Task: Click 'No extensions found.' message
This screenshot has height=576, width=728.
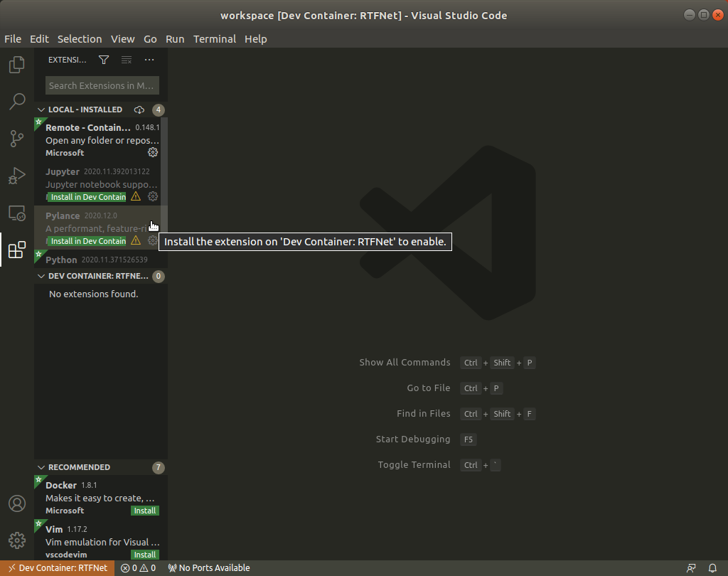Action: (93, 294)
